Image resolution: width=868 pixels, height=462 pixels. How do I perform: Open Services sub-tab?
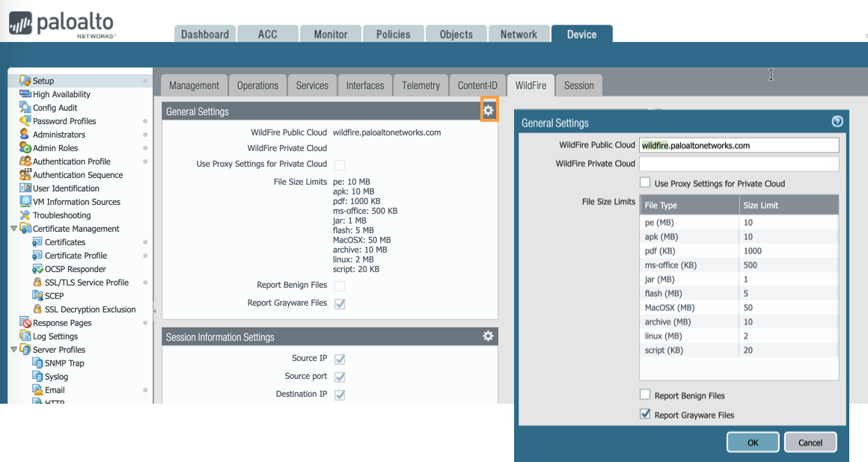click(312, 85)
